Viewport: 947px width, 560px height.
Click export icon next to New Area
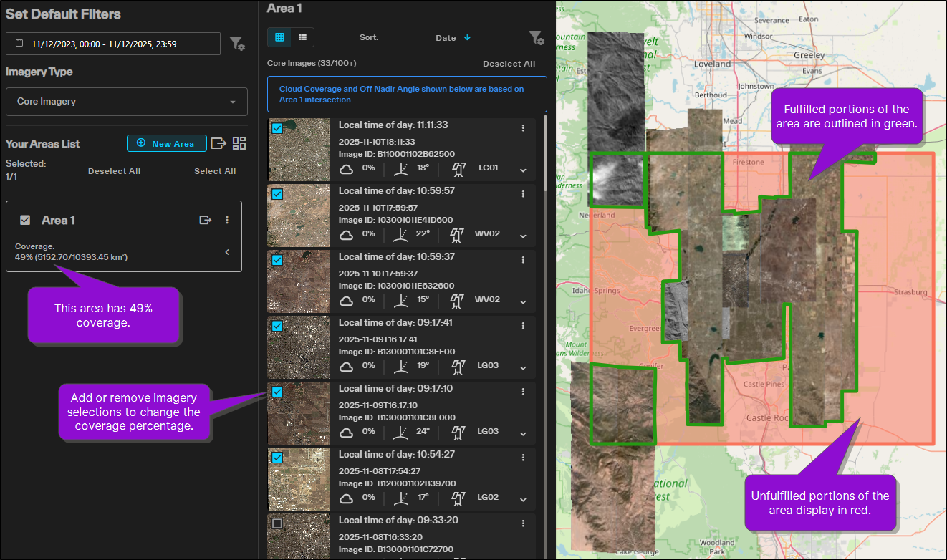(x=218, y=143)
